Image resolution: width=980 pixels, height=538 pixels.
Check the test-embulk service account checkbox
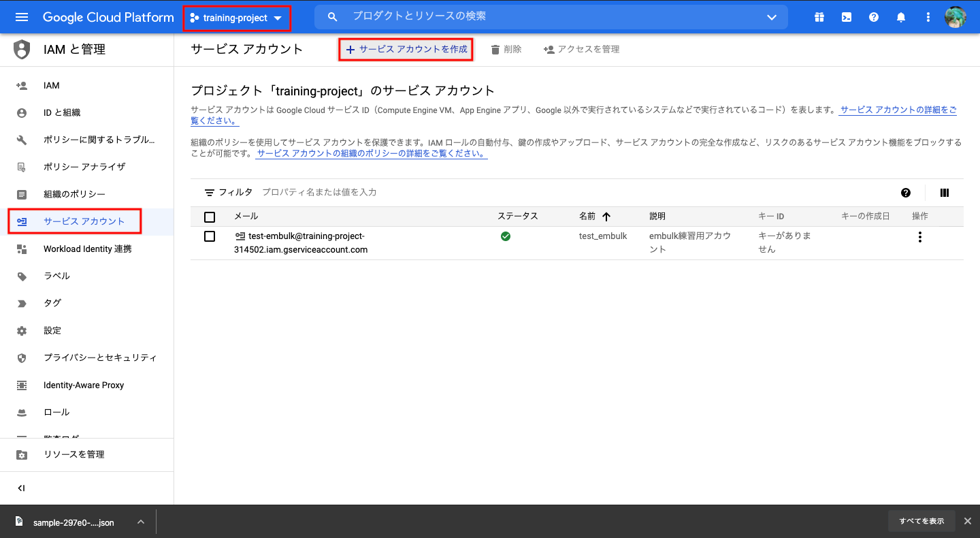tap(210, 236)
